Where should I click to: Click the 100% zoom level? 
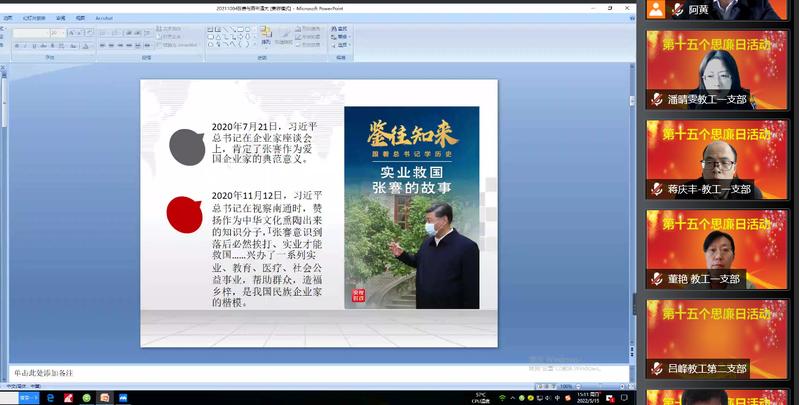coord(566,387)
